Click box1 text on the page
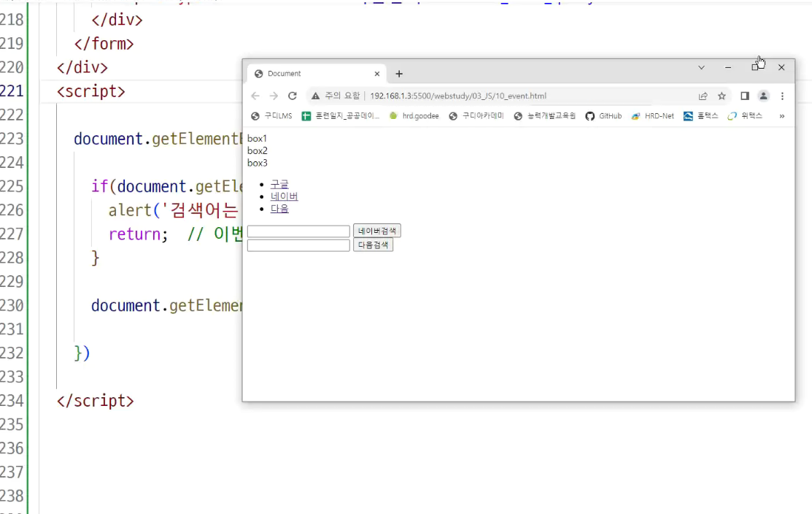This screenshot has width=812, height=514. tap(257, 138)
